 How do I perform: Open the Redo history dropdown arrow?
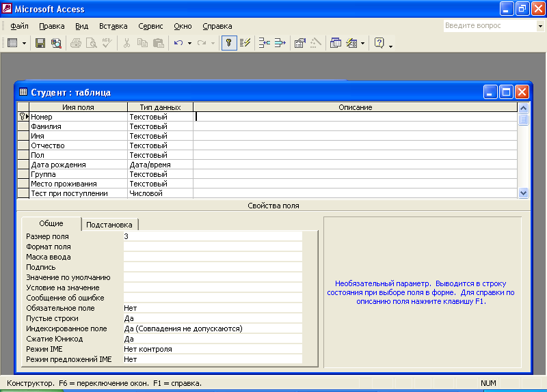coord(213,43)
